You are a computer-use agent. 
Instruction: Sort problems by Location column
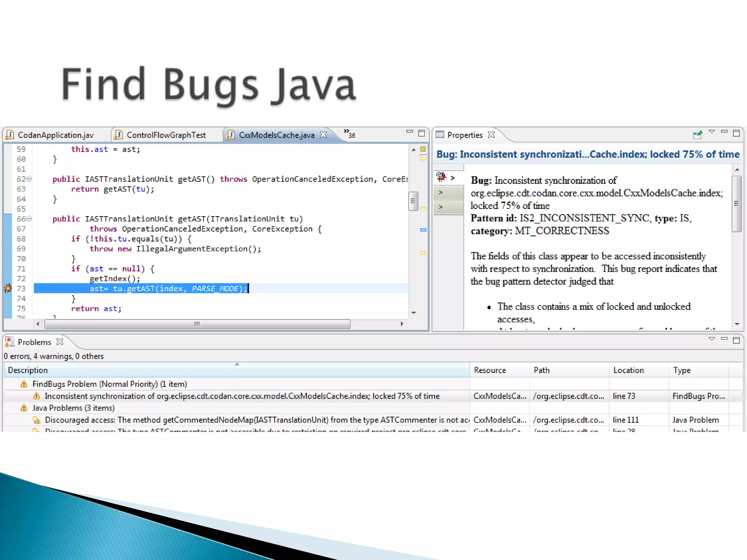[x=628, y=370]
